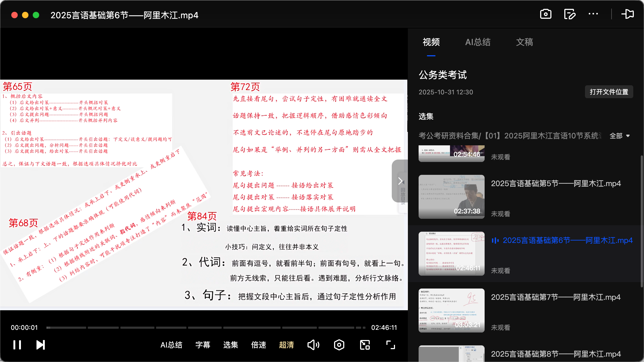The height and width of the screenshot is (362, 644).
Task: Click the 打开文件位置 button
Action: (609, 92)
